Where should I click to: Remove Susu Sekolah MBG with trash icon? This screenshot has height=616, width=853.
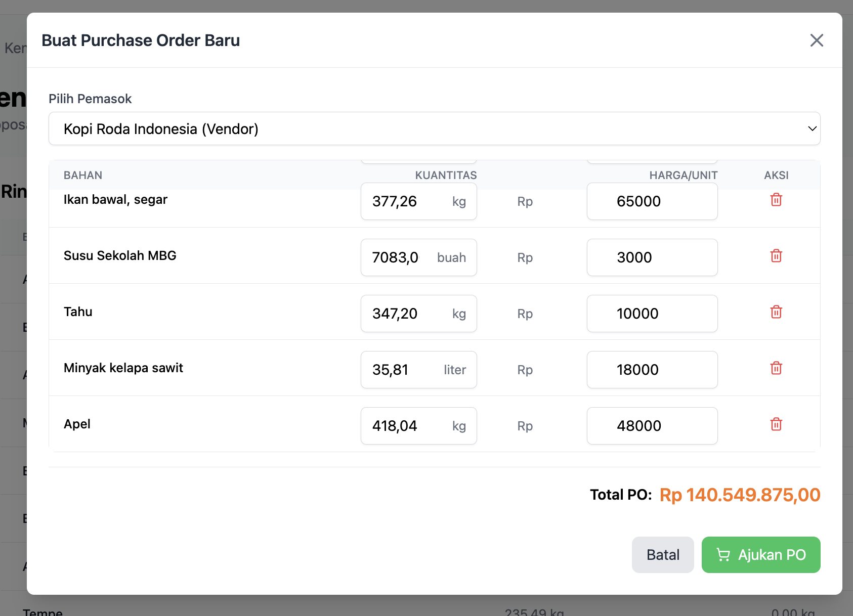[x=776, y=256]
